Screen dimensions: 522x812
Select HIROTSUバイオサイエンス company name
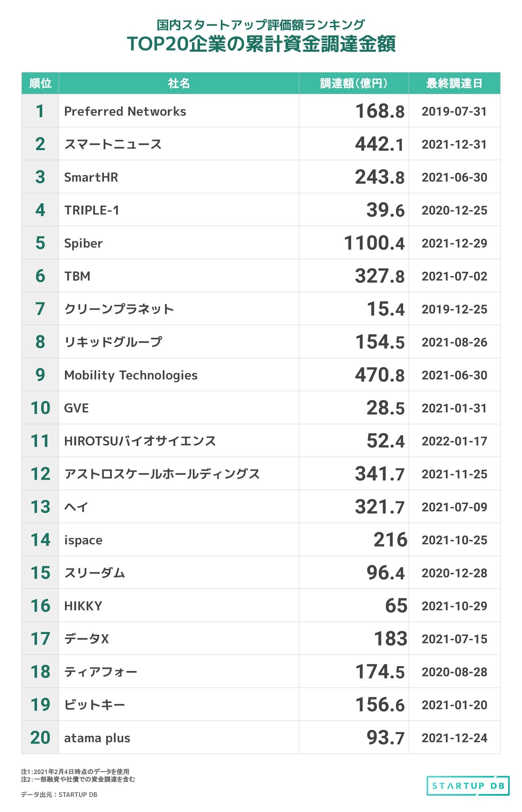click(140, 440)
